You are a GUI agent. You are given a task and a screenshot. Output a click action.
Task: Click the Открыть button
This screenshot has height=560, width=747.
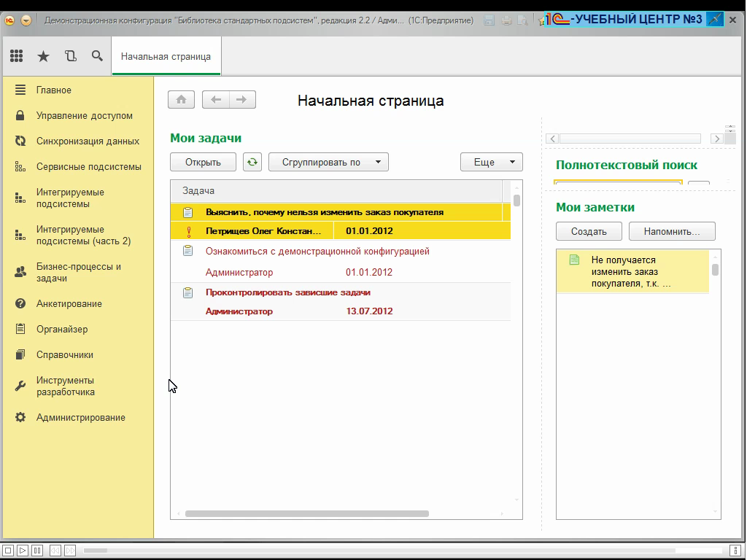tap(203, 162)
